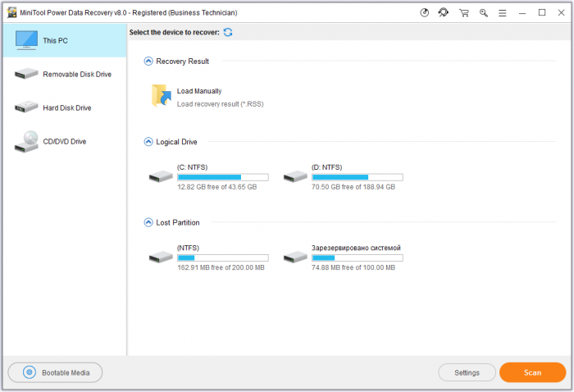
Task: Switch to Removable Disk Drive tab
Action: [x=65, y=74]
